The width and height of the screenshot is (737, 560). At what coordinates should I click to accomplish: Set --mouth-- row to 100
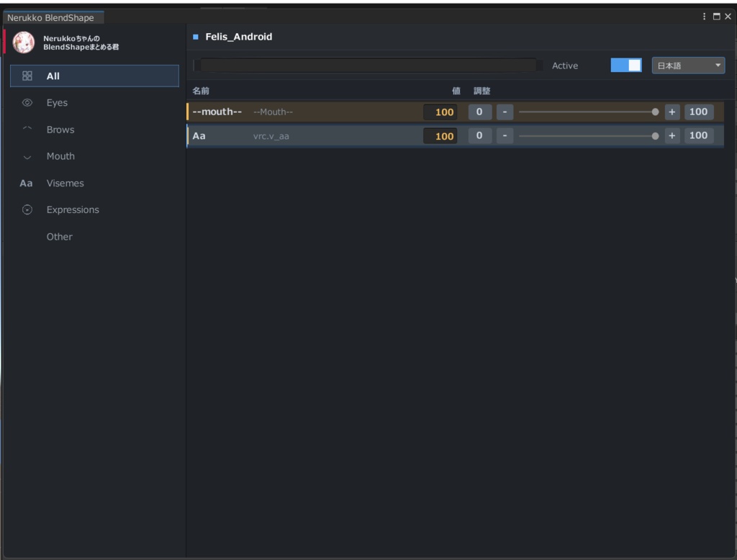coord(698,112)
